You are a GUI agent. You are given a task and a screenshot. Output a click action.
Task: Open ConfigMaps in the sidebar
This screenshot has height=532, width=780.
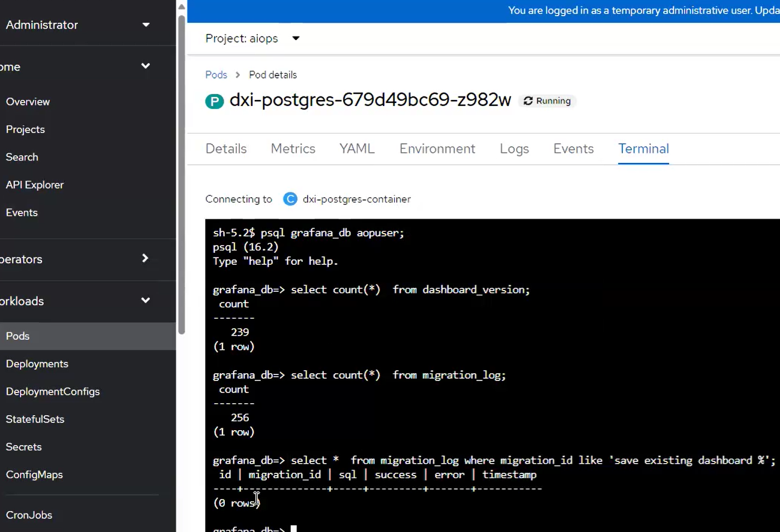[34, 474]
